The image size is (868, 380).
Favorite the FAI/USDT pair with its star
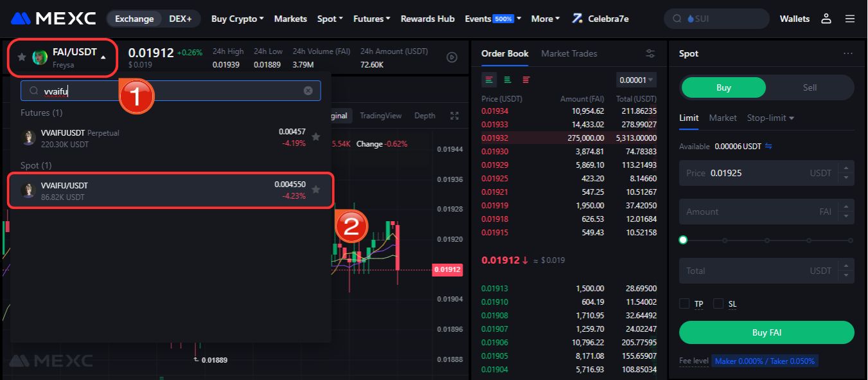(22, 57)
